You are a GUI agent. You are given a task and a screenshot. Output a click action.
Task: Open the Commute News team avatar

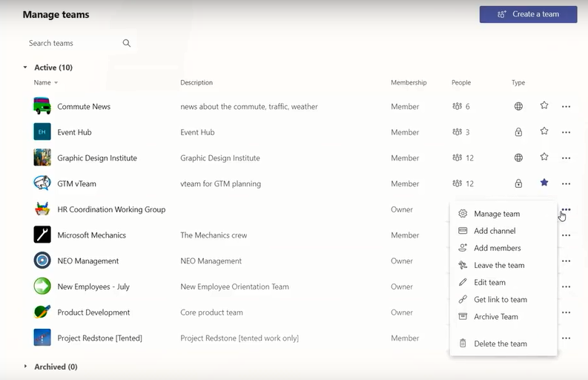[42, 106]
